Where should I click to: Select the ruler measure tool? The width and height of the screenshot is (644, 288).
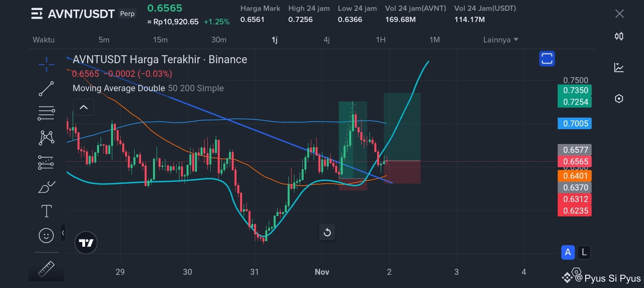pyautogui.click(x=46, y=269)
